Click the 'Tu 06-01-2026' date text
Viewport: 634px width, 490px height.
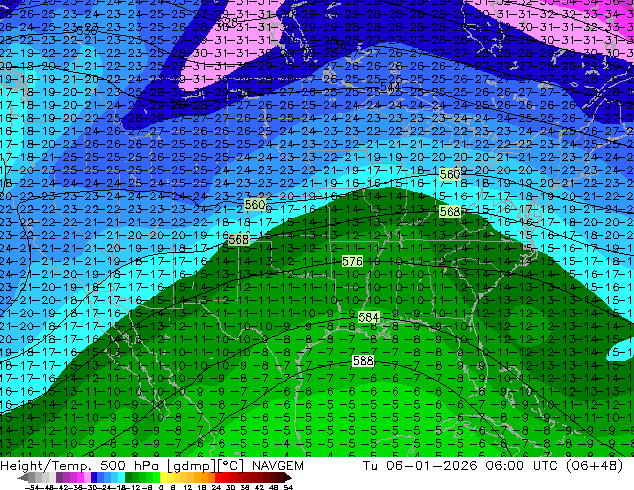coord(420,466)
